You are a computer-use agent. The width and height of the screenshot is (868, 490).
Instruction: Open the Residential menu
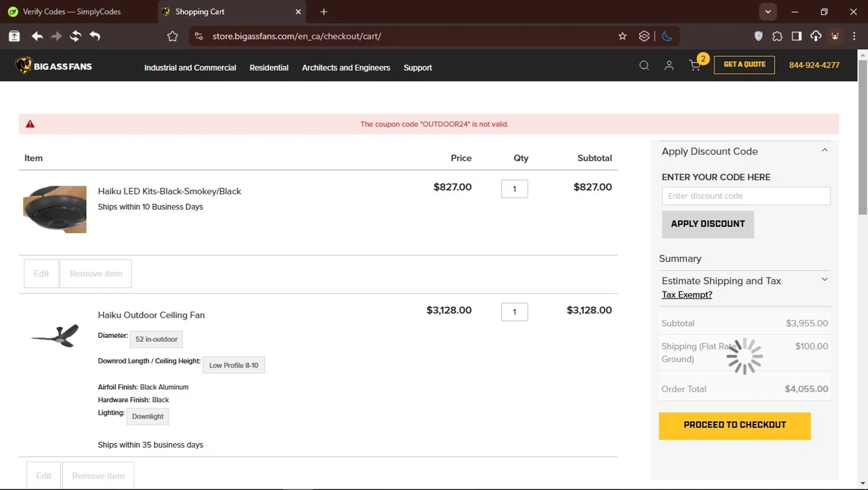[x=269, y=68]
